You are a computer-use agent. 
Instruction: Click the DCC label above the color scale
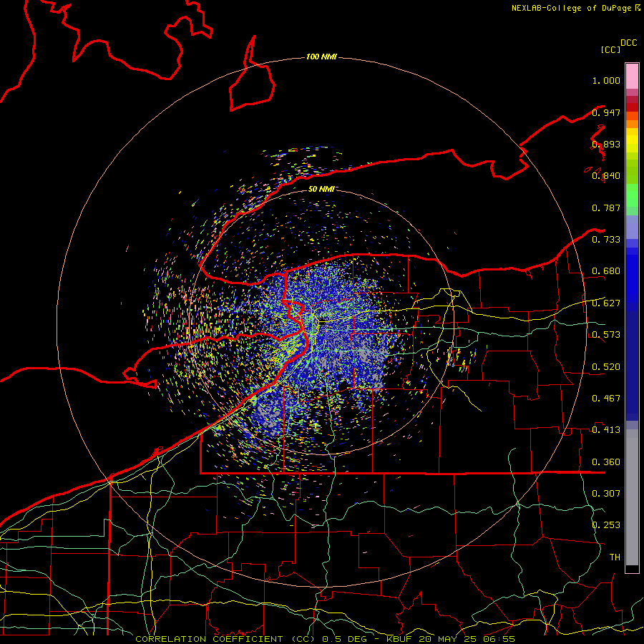(629, 43)
